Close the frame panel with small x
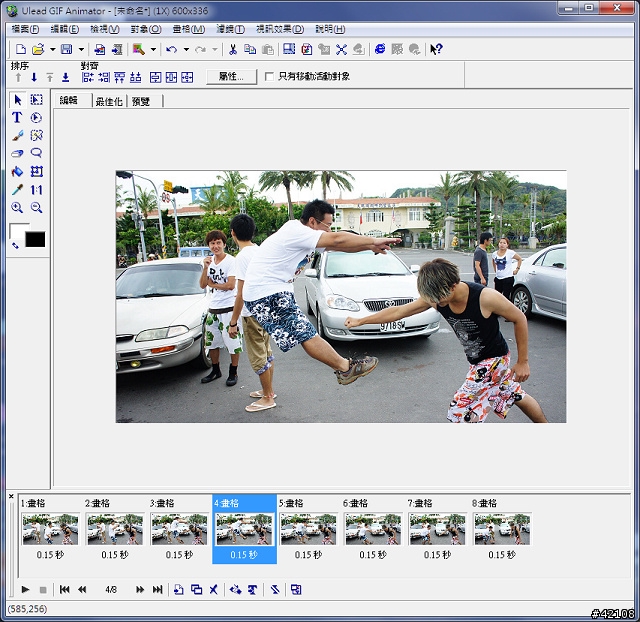640x622 pixels. (11, 497)
